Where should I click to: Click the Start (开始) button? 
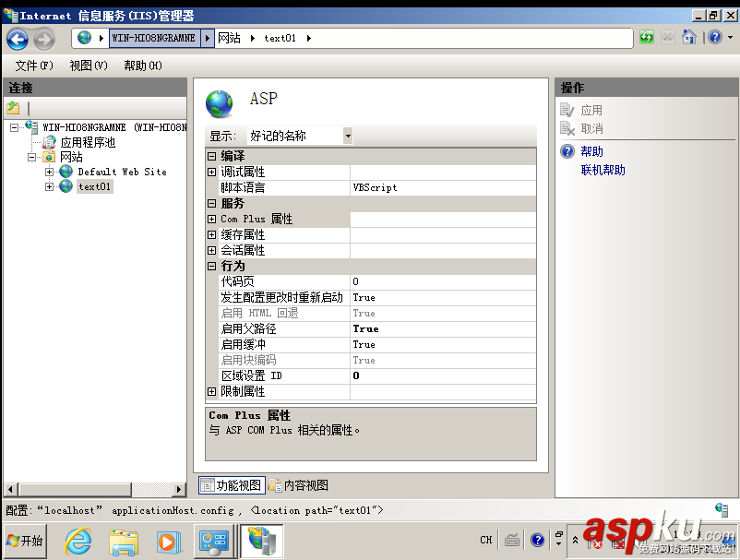point(25,541)
